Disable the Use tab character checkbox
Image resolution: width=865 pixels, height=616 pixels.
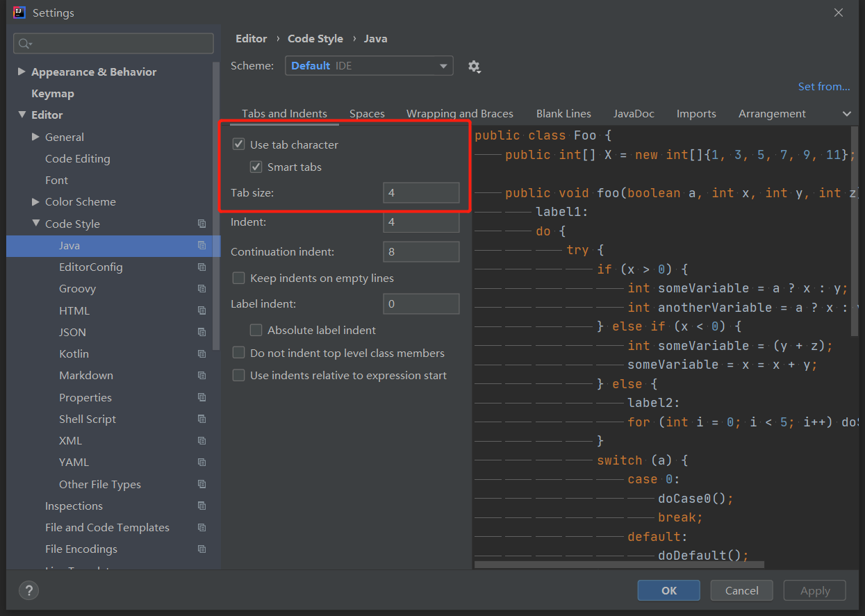(x=238, y=144)
